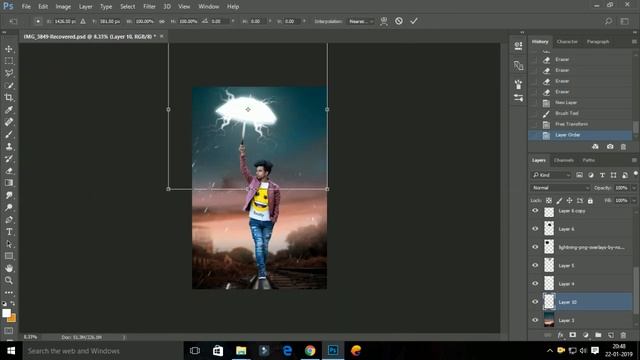Image resolution: width=640 pixels, height=360 pixels.
Task: Open the Filter menu
Action: click(x=149, y=7)
